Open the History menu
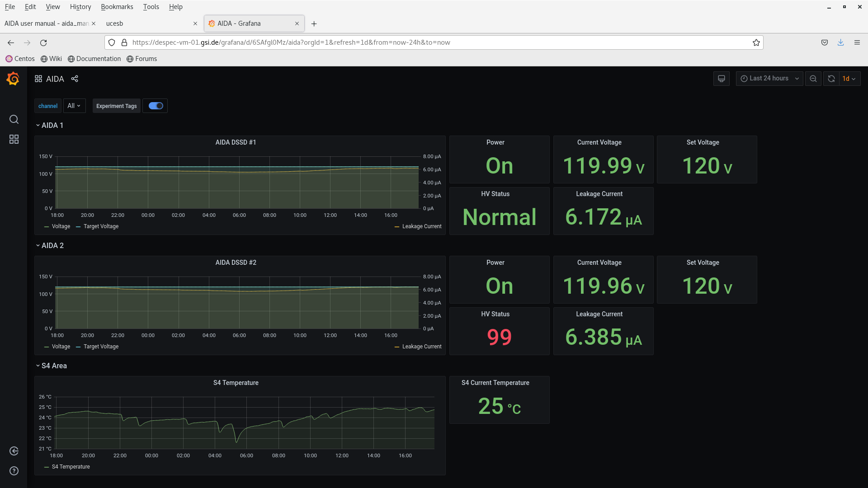 coord(80,7)
